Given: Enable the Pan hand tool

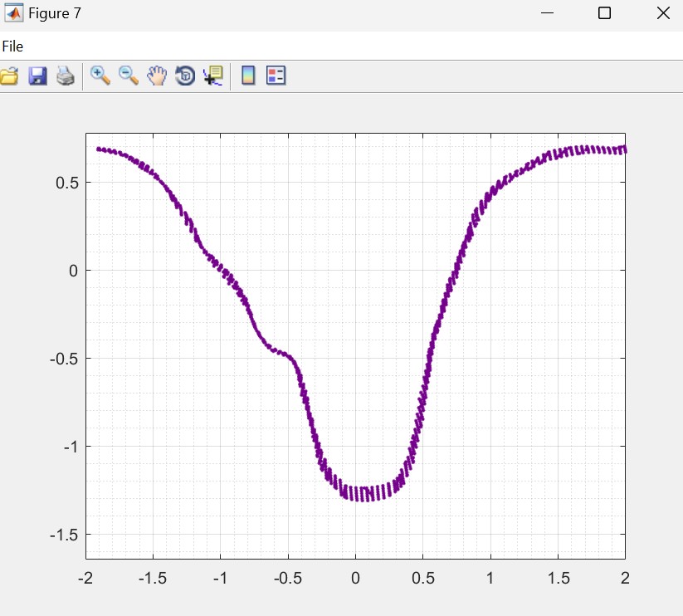Looking at the screenshot, I should (x=157, y=76).
